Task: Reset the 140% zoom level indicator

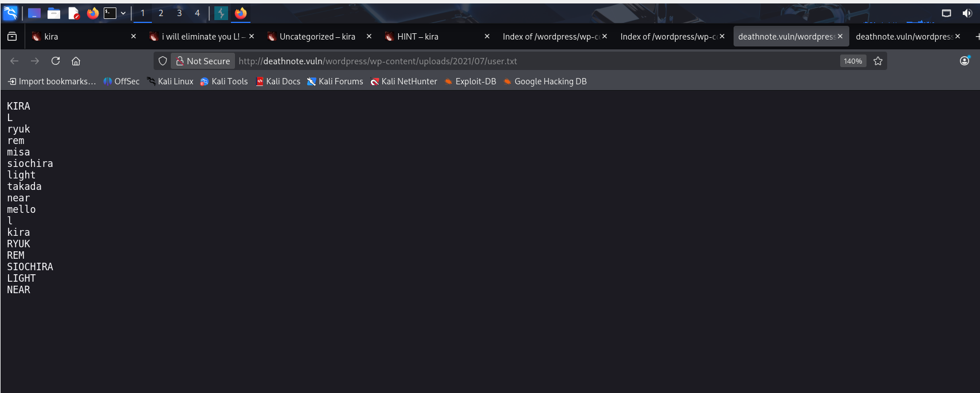Action: coord(852,61)
